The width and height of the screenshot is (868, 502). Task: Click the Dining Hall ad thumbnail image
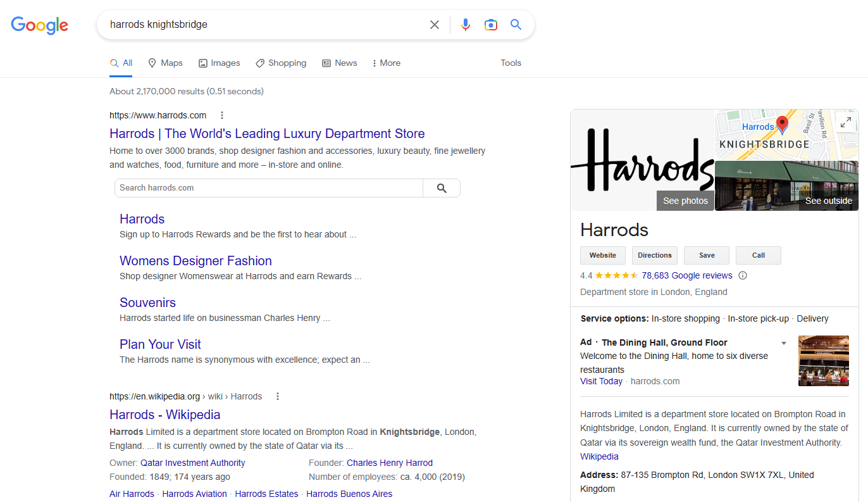pyautogui.click(x=824, y=361)
